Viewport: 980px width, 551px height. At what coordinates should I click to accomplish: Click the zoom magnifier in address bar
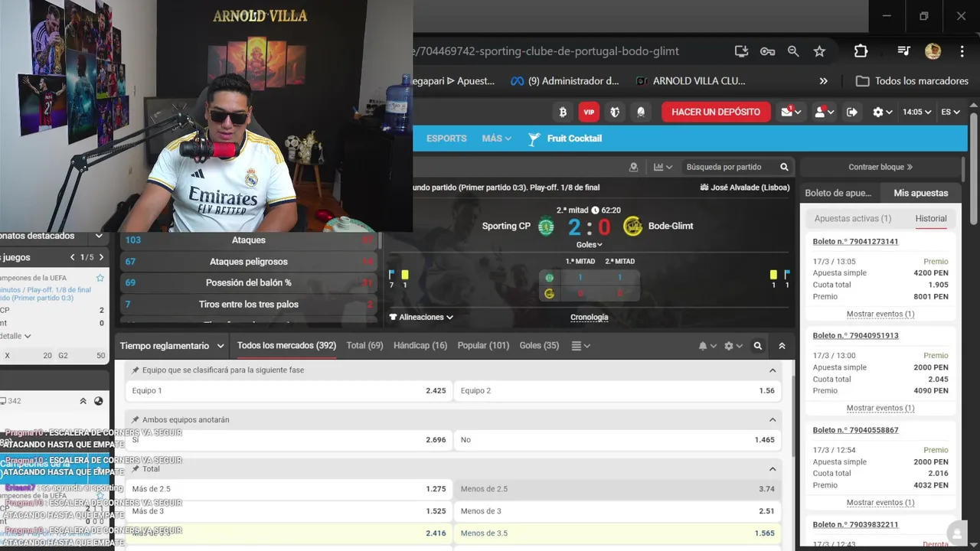[x=793, y=51]
